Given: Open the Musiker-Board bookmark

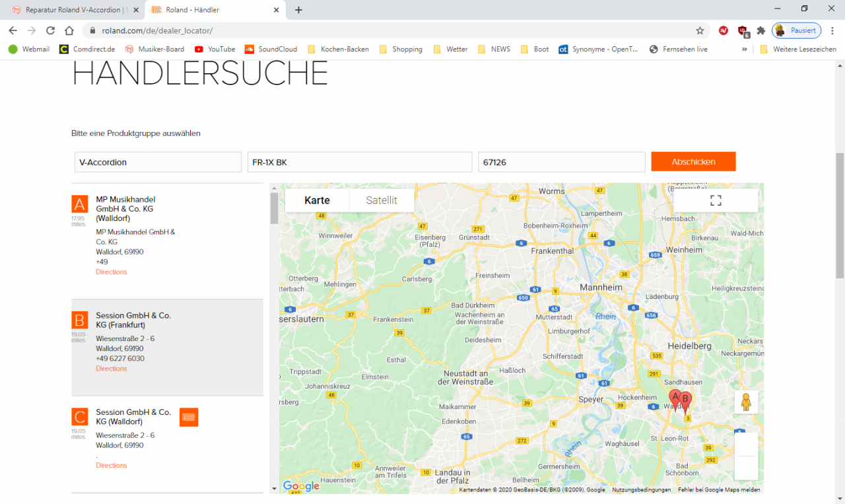Looking at the screenshot, I should (x=154, y=49).
